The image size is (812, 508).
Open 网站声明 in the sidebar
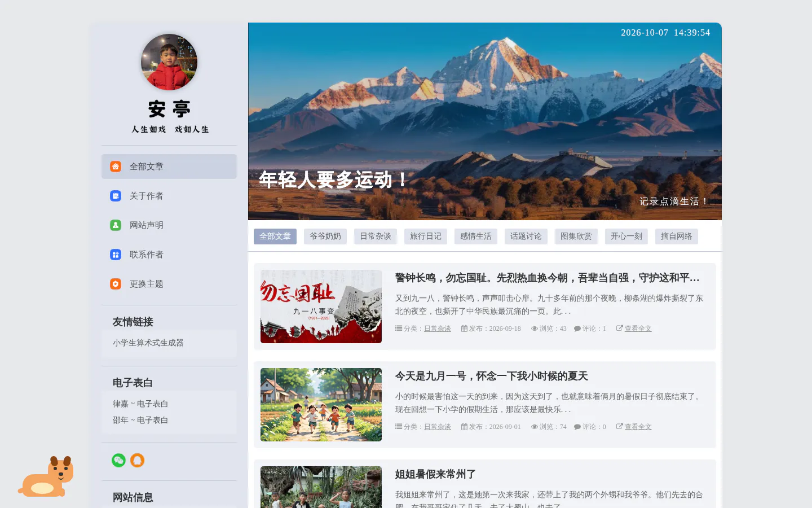[x=169, y=225]
